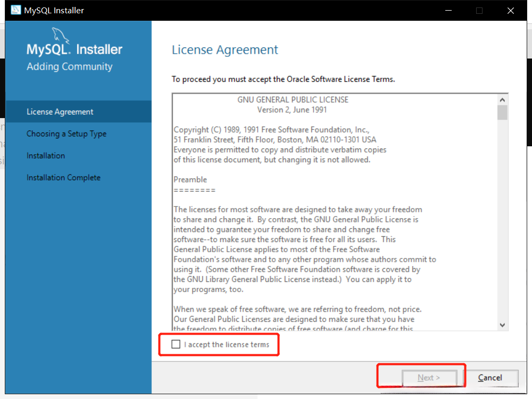Click the Version 2, June 1991 line

292,110
